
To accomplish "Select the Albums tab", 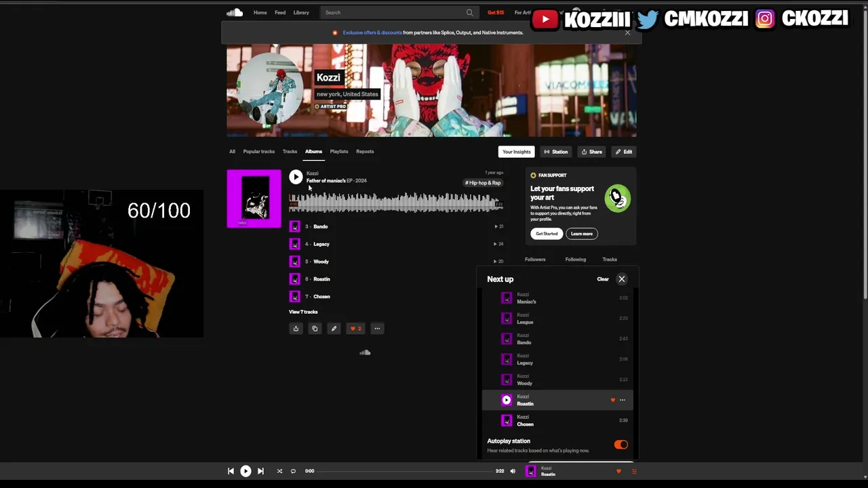I will click(313, 152).
